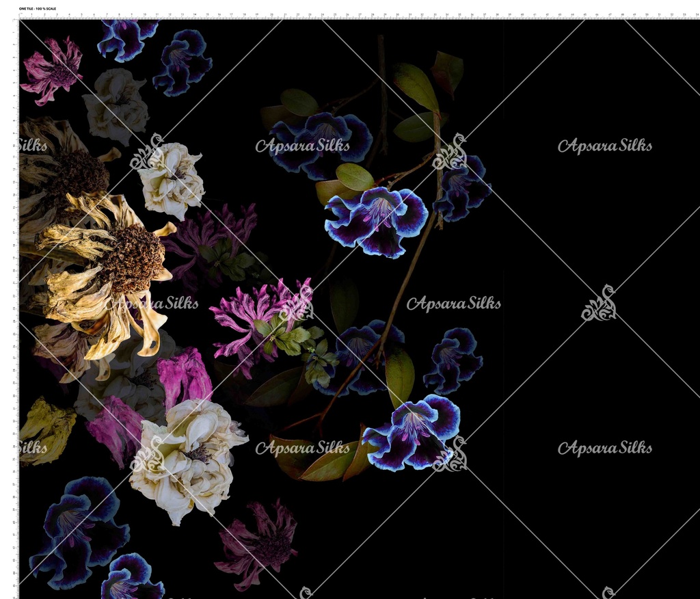Click the dark pink dried flower at bottom center
Viewport: 700px width, 599px height.
[x=258, y=544]
